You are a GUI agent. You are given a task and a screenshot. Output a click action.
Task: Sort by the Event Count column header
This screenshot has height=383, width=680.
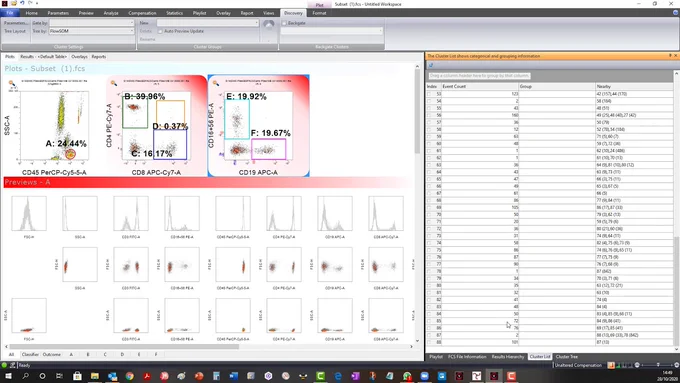coord(480,86)
